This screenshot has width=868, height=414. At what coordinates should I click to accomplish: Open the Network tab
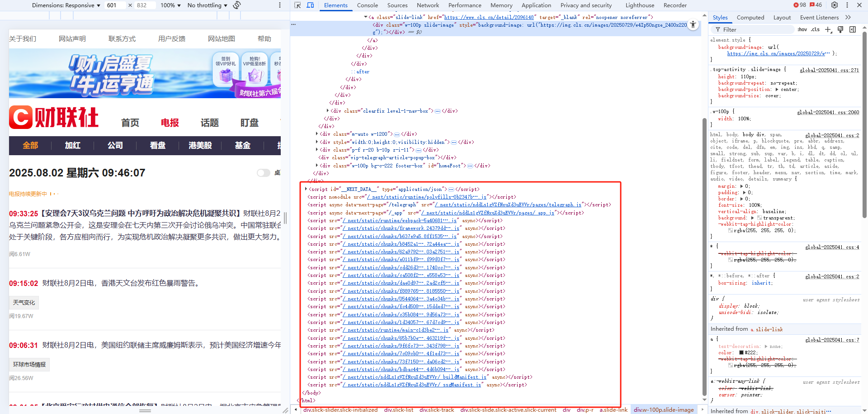coord(428,5)
